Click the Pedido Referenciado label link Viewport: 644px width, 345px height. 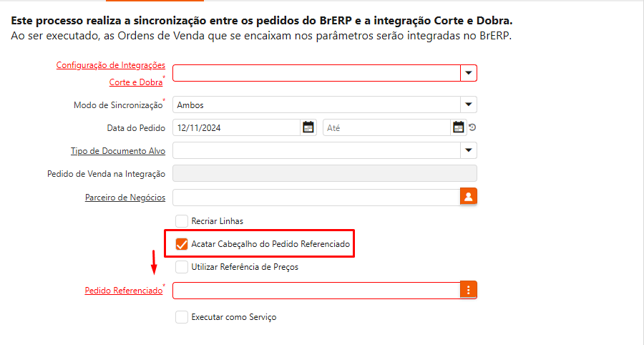coord(123,291)
